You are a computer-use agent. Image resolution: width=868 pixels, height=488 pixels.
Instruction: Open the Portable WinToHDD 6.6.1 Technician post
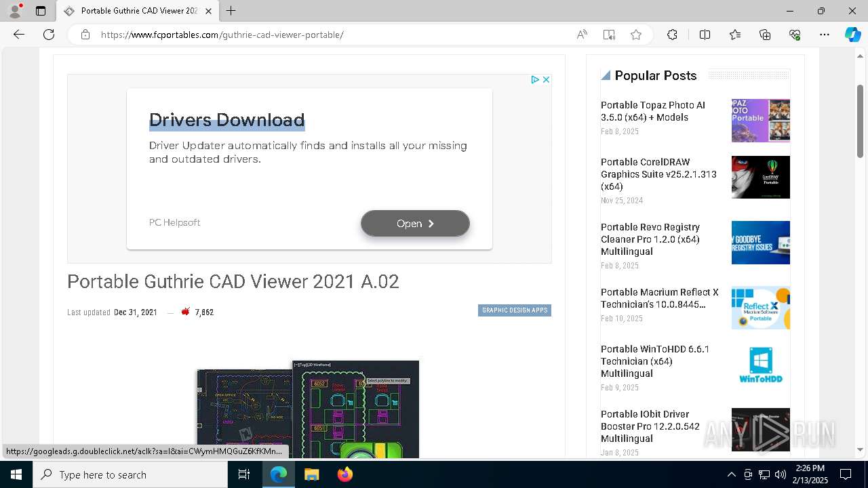pyautogui.click(x=655, y=361)
